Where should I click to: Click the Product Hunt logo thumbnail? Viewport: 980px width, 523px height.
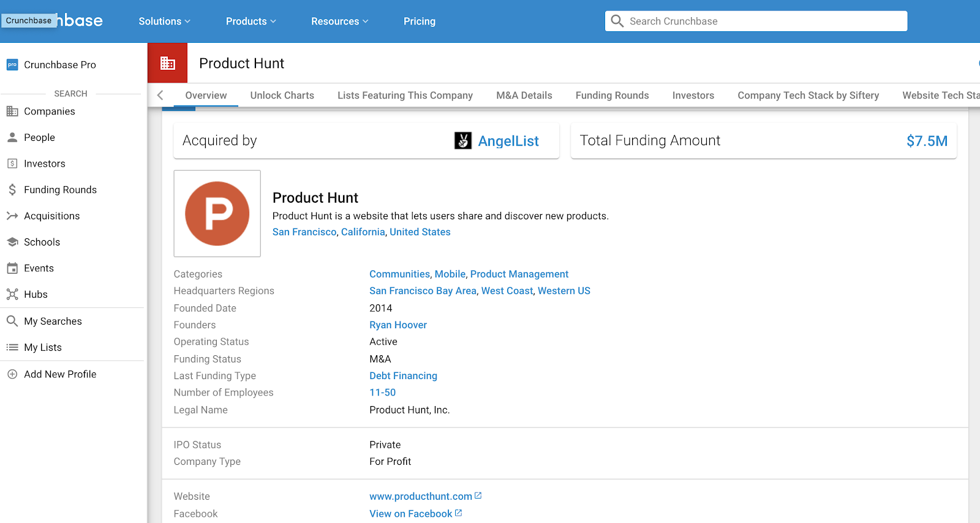[x=217, y=214]
